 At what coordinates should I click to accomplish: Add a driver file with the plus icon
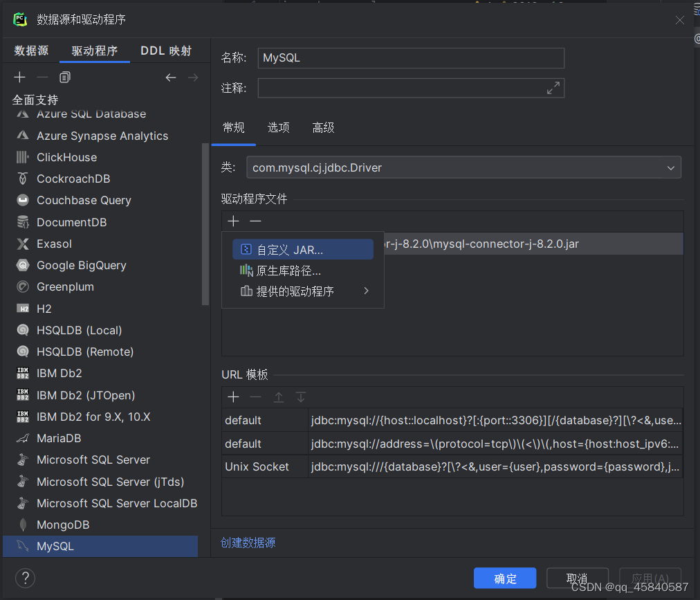point(233,221)
